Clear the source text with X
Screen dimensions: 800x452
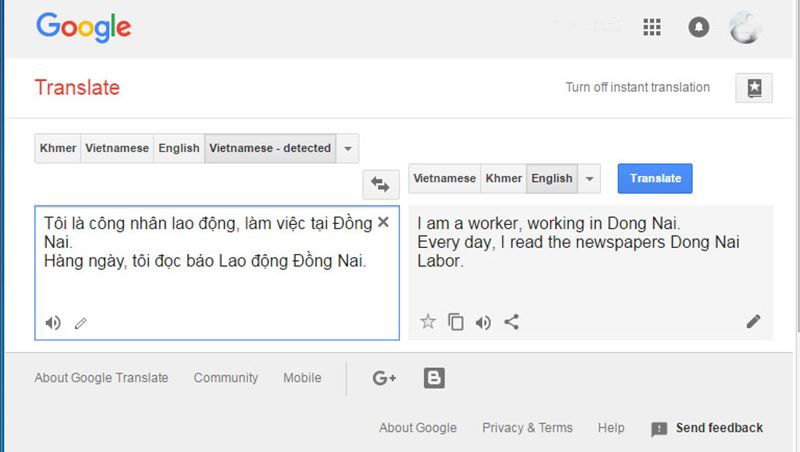383,222
